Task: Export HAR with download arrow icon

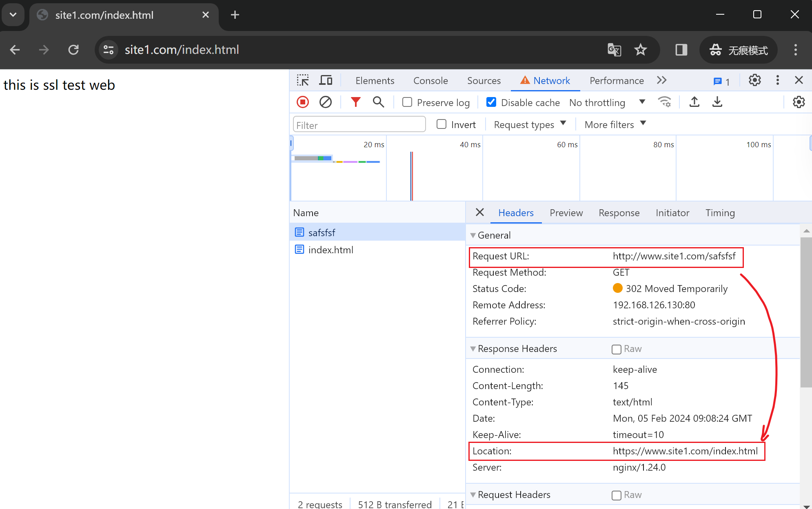Action: tap(717, 102)
